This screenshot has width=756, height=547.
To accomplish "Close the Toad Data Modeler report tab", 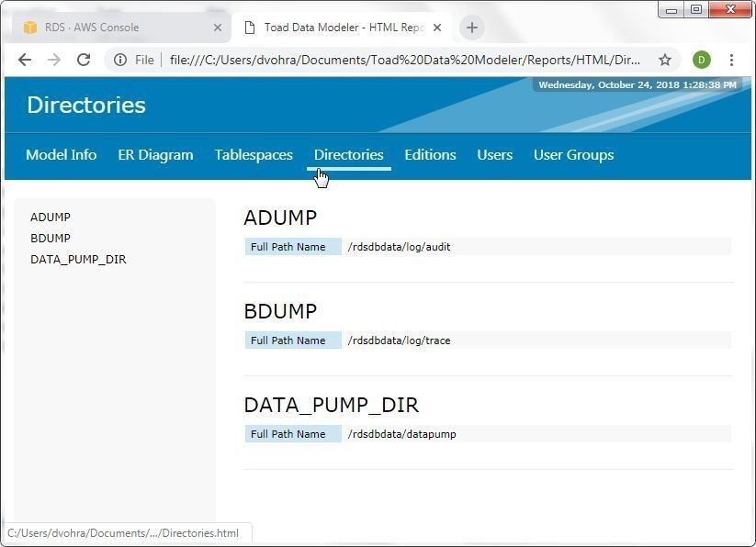I will click(x=437, y=28).
